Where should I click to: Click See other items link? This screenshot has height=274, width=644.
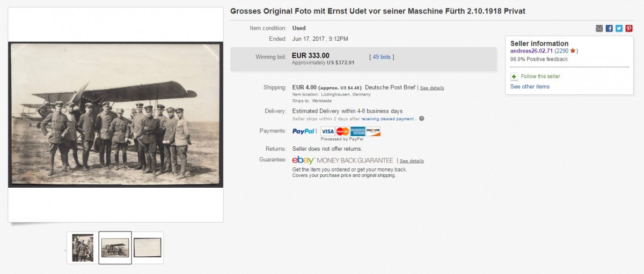tap(530, 87)
